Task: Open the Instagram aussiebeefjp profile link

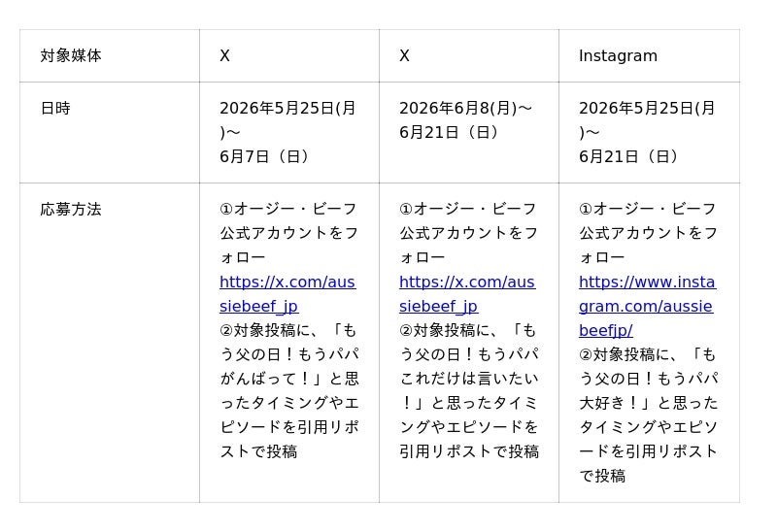Action: click(x=647, y=306)
